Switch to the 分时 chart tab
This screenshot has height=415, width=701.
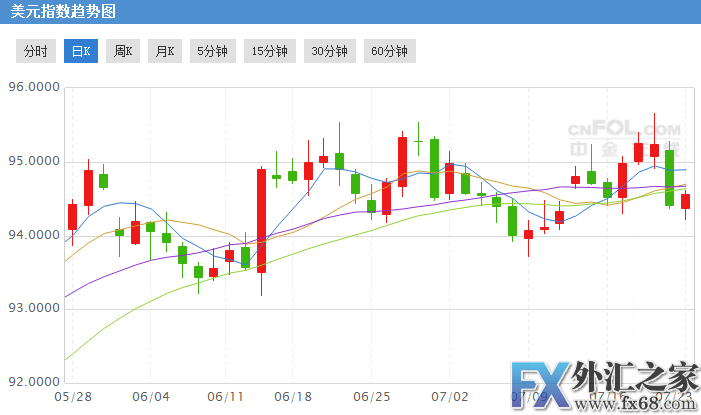tap(35, 51)
